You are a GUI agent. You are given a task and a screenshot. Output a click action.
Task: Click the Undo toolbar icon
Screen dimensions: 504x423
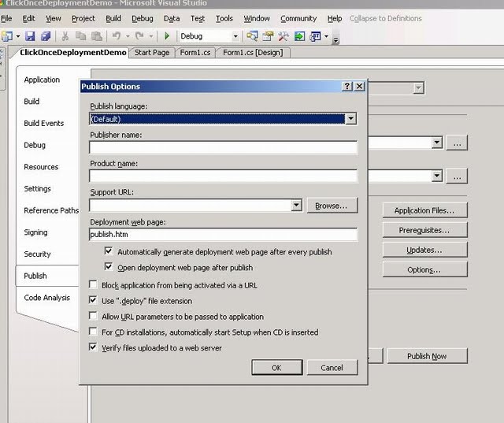pyautogui.click(x=116, y=36)
